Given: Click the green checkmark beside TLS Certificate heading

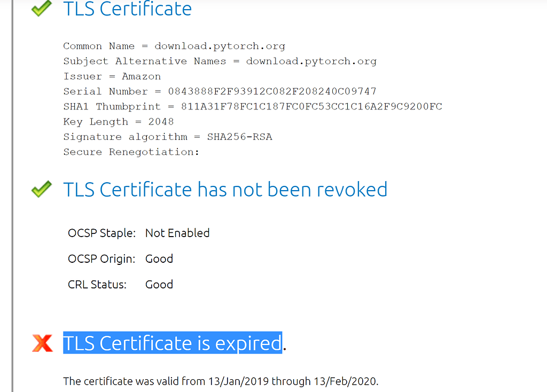Looking at the screenshot, I should coord(41,9).
